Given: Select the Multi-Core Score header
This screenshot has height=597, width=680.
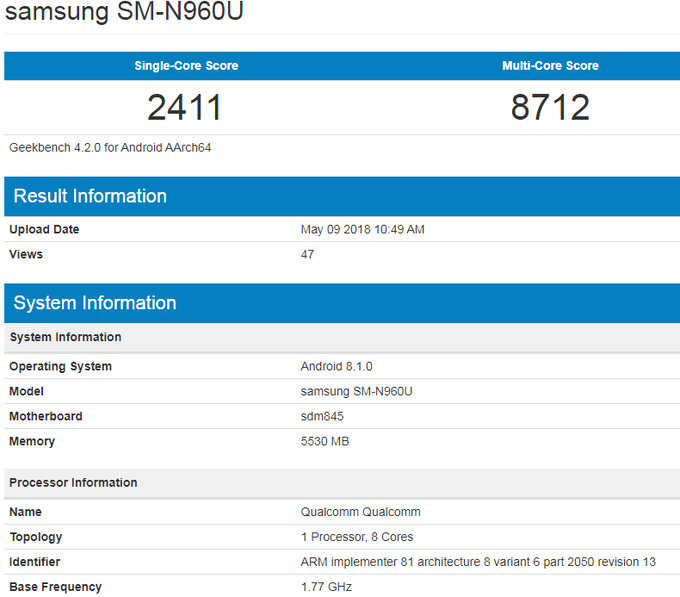Looking at the screenshot, I should point(550,66).
